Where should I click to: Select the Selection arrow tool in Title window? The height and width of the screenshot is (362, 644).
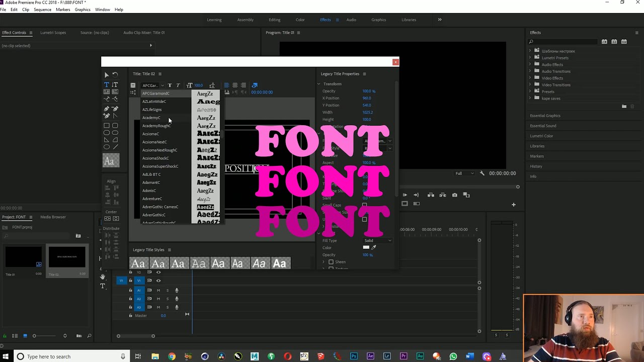click(x=107, y=74)
